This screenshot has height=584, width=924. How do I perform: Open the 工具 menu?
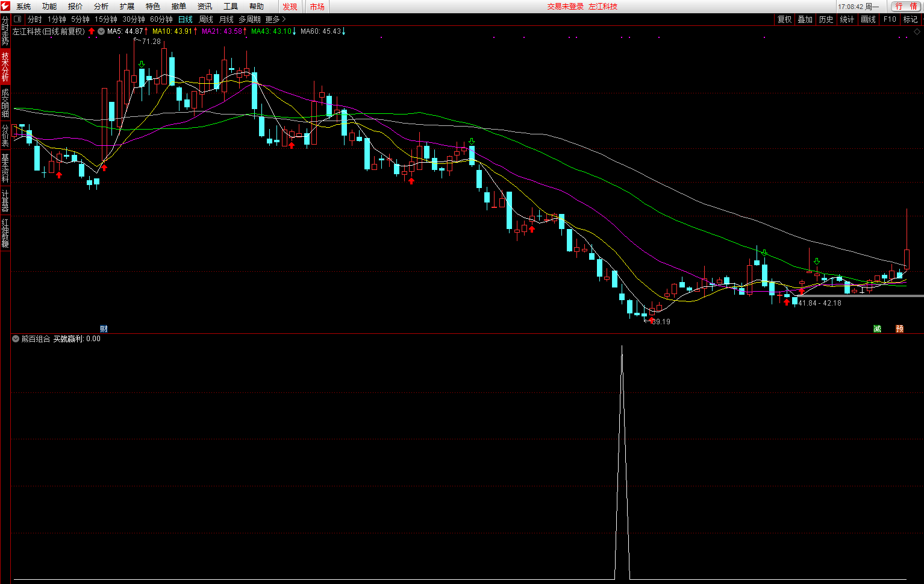231,7
